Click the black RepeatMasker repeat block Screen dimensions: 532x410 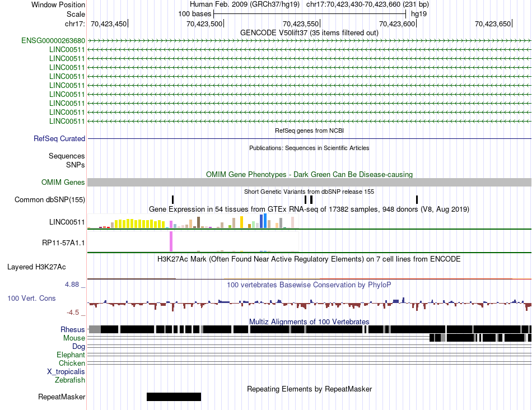(174, 397)
